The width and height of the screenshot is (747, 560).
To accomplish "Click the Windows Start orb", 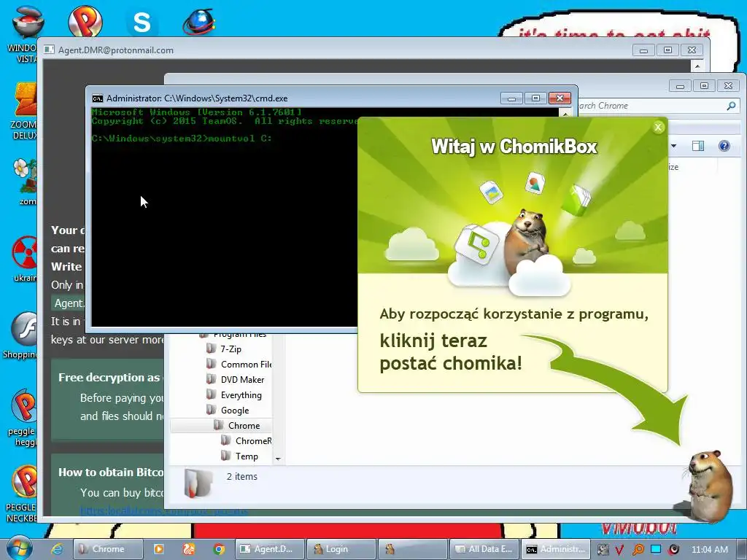I will point(19,548).
